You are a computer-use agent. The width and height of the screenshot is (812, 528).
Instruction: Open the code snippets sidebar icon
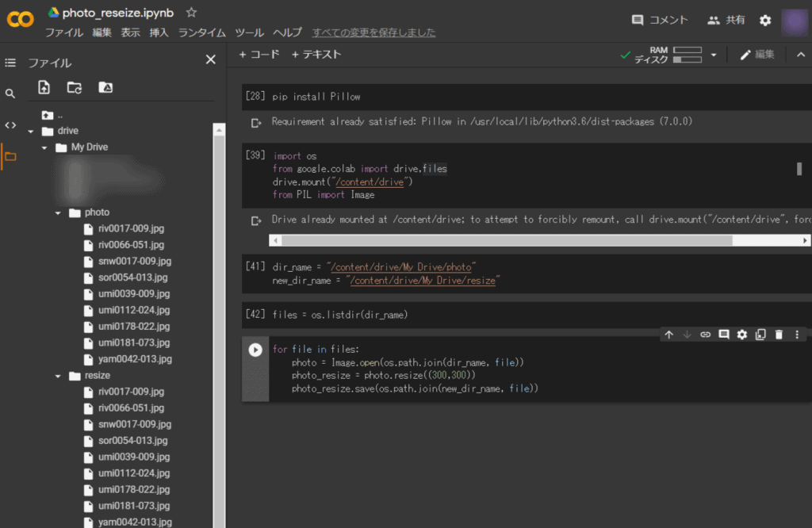click(10, 124)
